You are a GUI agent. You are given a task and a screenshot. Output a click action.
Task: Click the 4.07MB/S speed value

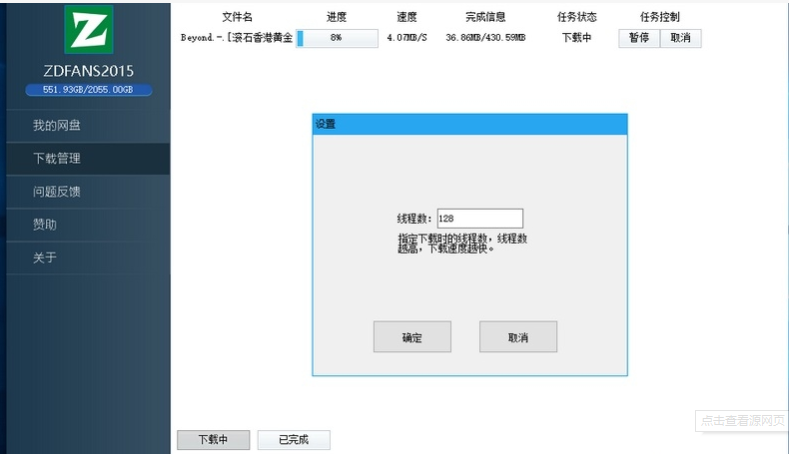click(x=407, y=38)
